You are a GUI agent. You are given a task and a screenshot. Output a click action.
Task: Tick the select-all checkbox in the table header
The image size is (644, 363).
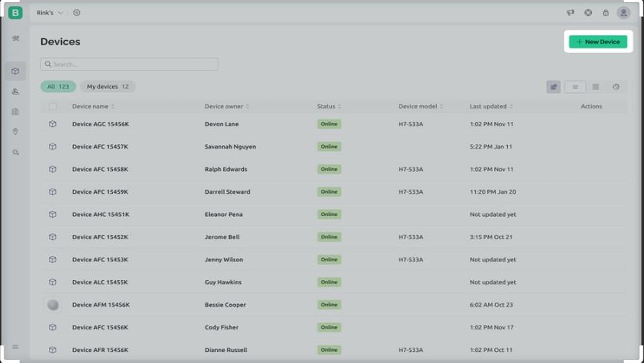click(x=53, y=106)
